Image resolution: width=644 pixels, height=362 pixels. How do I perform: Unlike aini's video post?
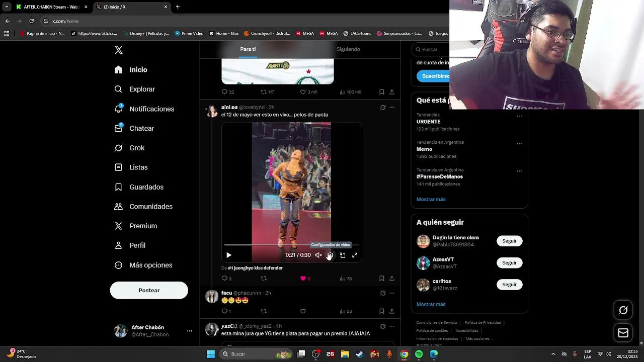click(x=303, y=279)
